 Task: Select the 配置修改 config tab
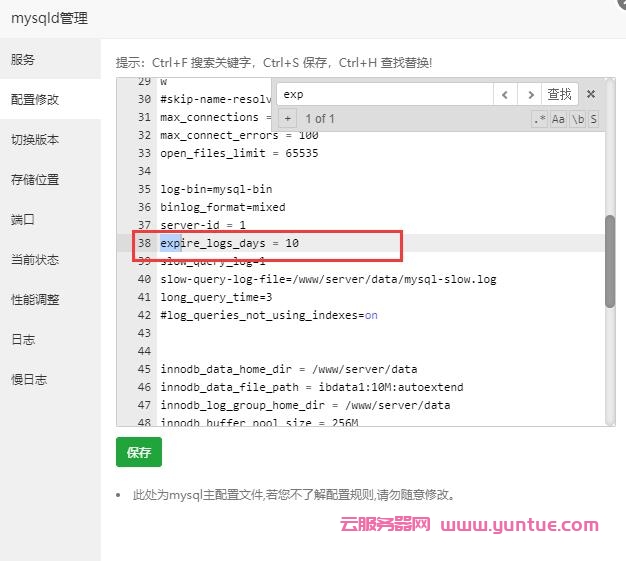click(35, 100)
